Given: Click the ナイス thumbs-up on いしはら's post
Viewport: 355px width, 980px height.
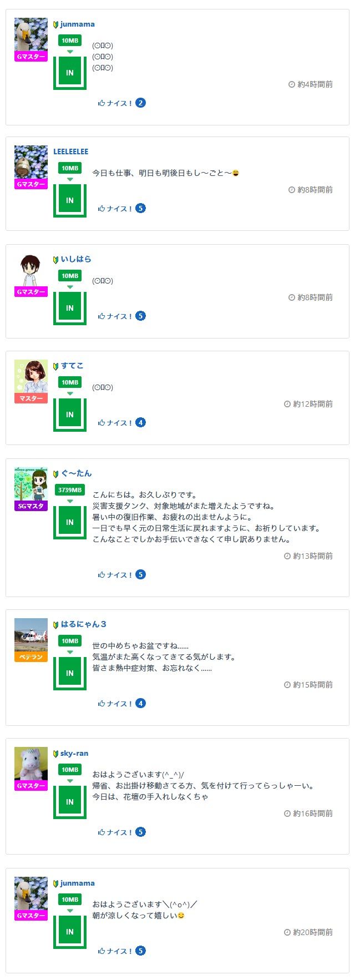Looking at the screenshot, I should [x=115, y=316].
